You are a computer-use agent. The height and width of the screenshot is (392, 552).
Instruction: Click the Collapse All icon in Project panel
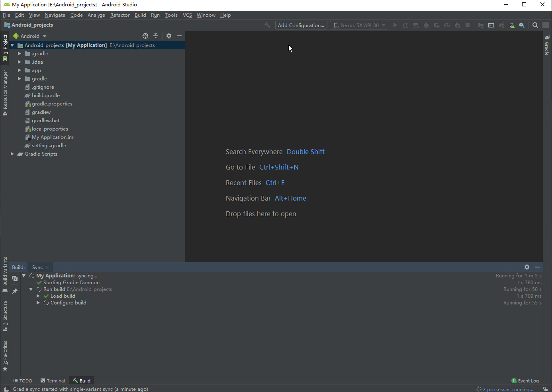[x=156, y=36]
